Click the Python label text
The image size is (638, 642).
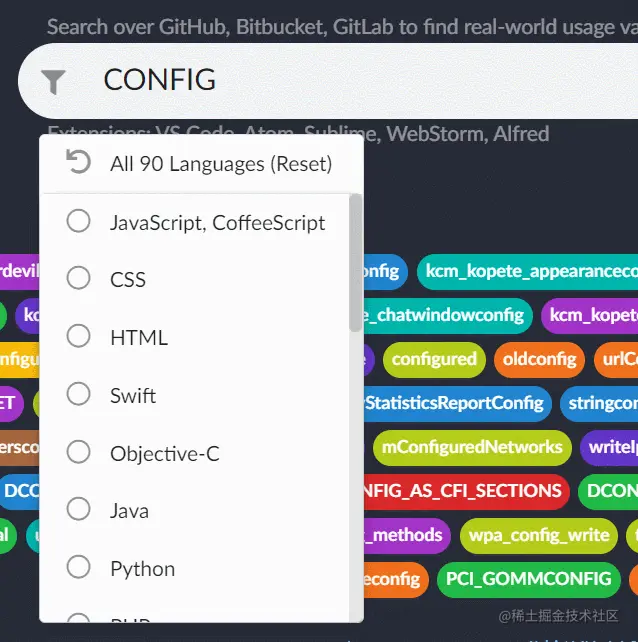pyautogui.click(x=143, y=569)
